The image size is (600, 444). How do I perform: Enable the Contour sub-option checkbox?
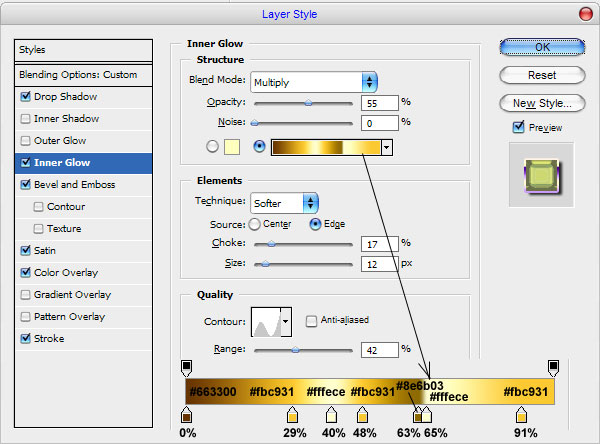38,207
